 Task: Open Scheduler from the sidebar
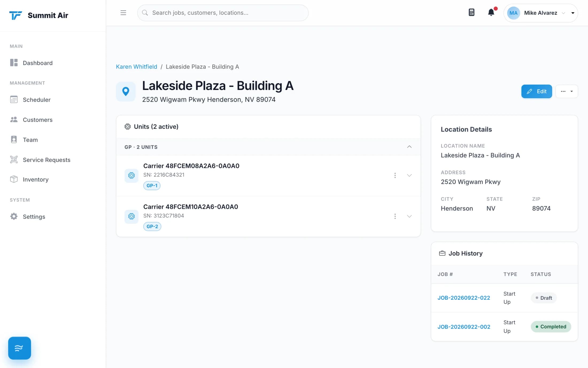pyautogui.click(x=37, y=100)
